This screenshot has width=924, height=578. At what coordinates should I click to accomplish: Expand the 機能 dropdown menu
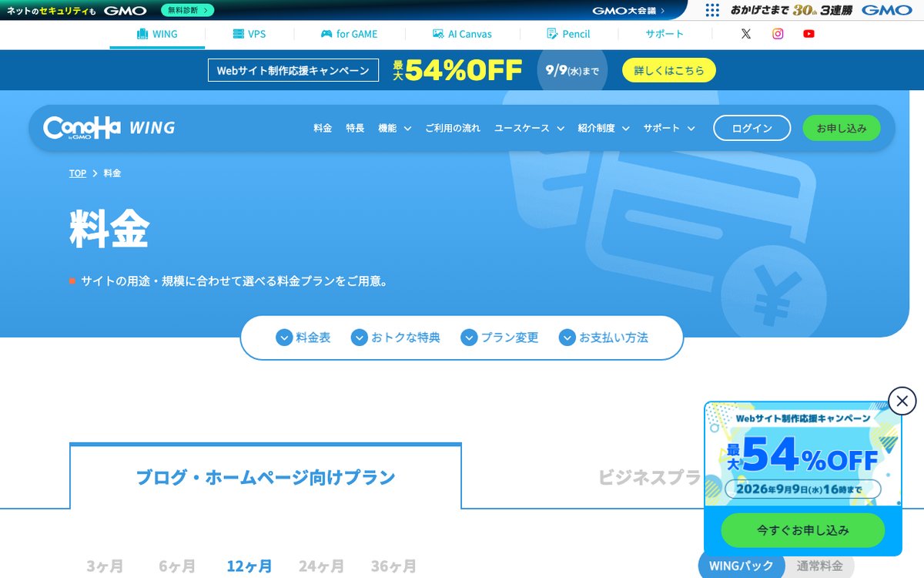click(394, 128)
